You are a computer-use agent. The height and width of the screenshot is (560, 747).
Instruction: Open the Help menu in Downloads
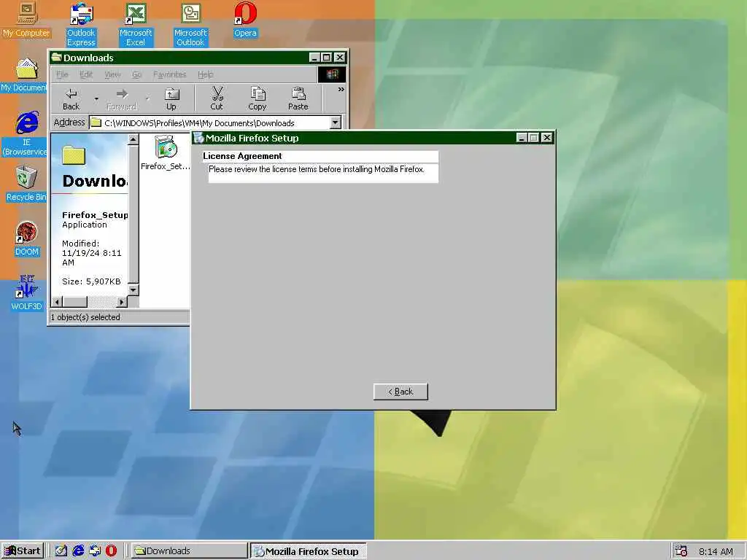205,74
